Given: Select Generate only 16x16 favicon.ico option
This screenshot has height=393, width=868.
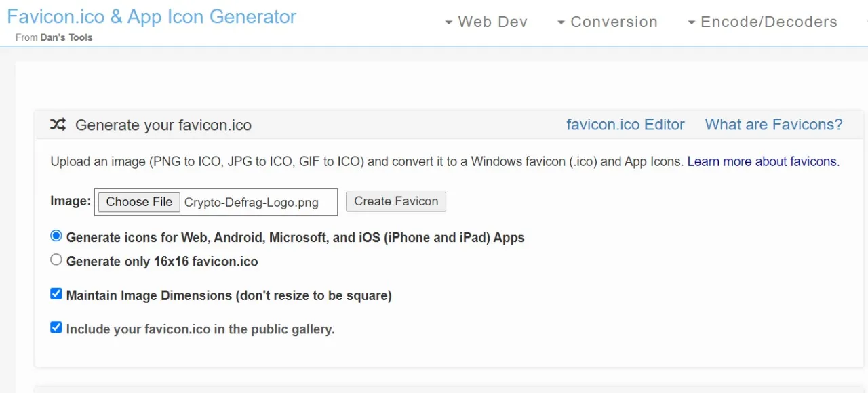Looking at the screenshot, I should tap(56, 260).
